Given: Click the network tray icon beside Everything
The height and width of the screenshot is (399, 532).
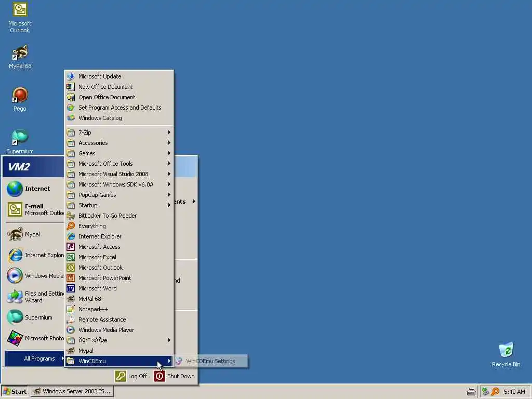Looking at the screenshot, I should tap(486, 392).
